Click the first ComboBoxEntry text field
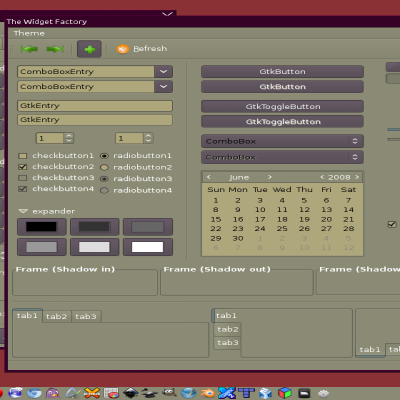Image resolution: width=400 pixels, height=400 pixels. (86, 72)
